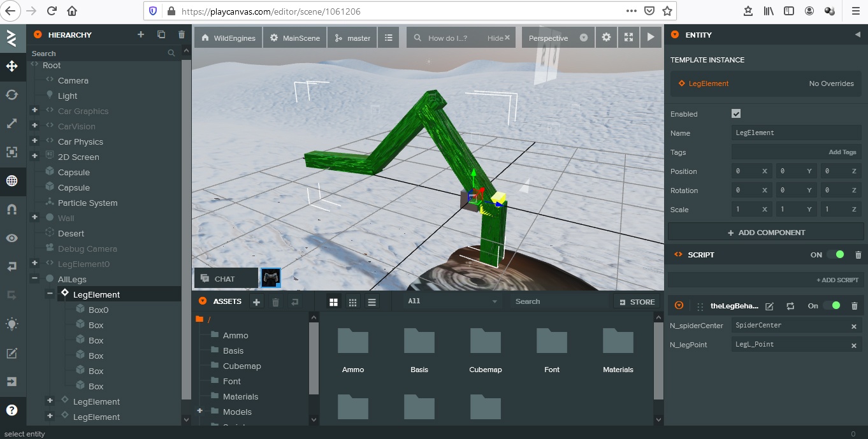Select the Rotate gizmo tool
868x439 pixels.
coord(11,94)
